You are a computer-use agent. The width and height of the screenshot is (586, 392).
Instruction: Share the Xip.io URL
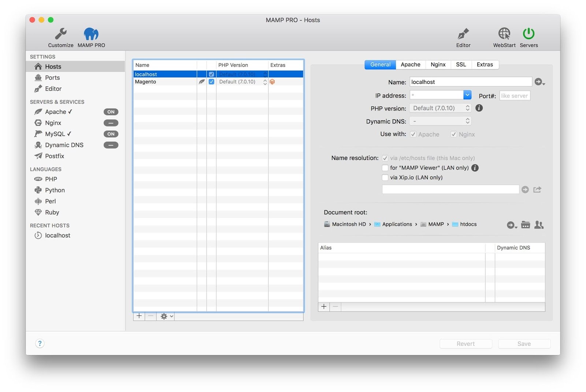pyautogui.click(x=537, y=189)
